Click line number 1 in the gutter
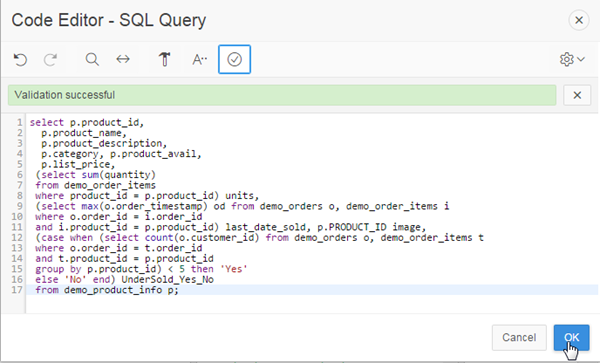 pos(19,122)
